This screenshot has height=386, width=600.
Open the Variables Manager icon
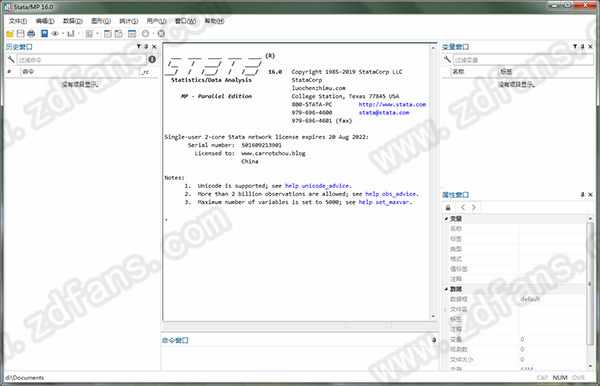(x=132, y=34)
